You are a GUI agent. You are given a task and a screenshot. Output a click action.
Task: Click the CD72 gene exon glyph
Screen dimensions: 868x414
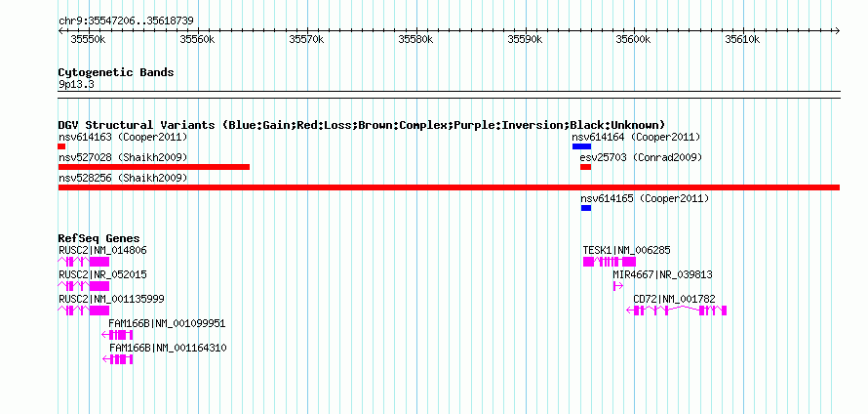click(677, 310)
